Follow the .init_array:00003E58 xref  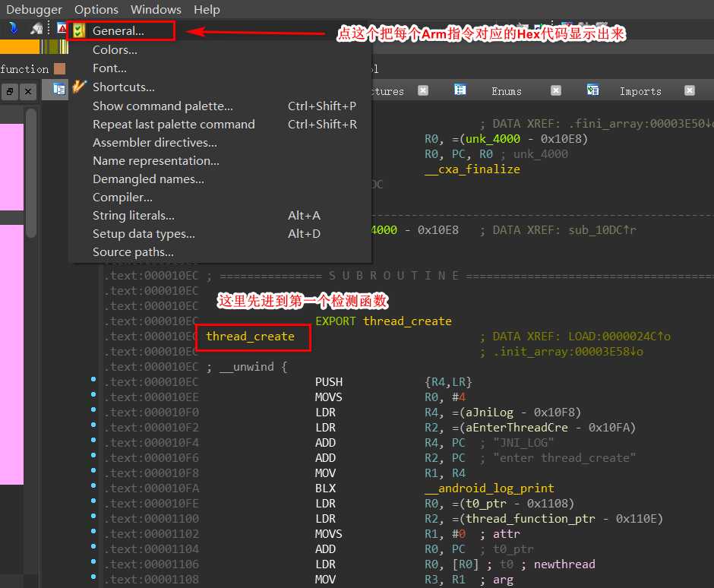(568, 352)
